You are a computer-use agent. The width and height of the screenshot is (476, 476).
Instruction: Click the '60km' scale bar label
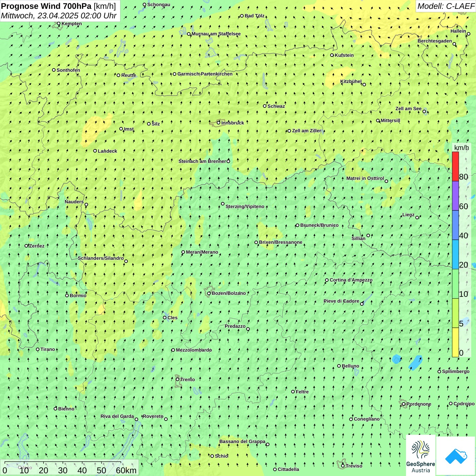[126, 470]
